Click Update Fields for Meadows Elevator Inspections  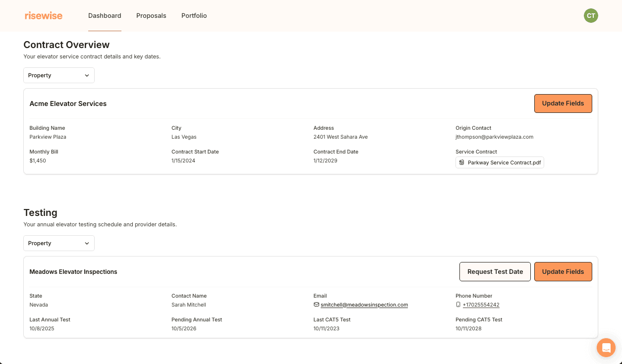[563, 271]
